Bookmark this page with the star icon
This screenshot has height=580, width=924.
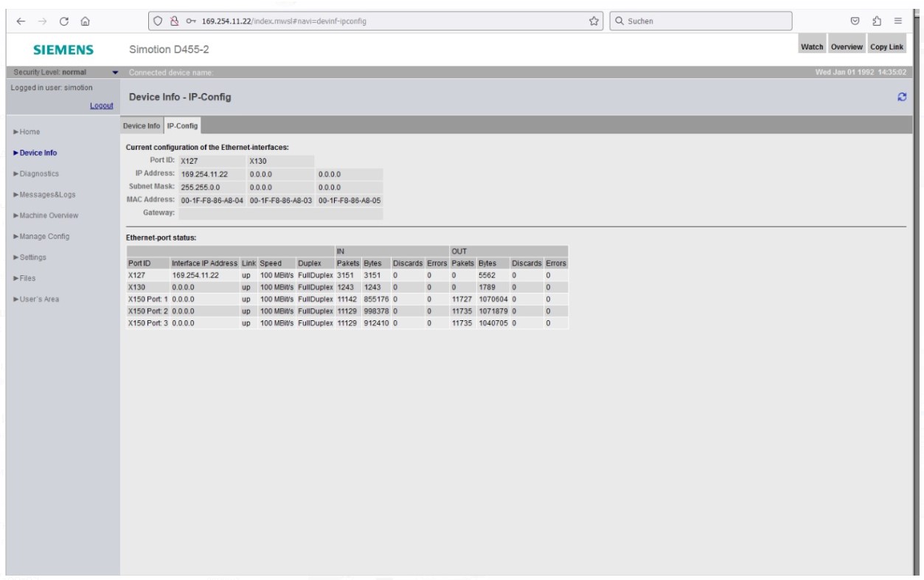click(x=594, y=21)
